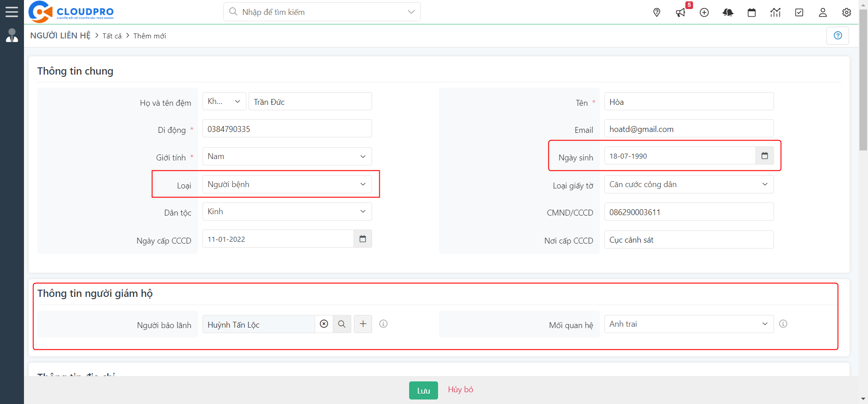Click the scrollbar down arrow
868x404 pixels.
[x=863, y=399]
